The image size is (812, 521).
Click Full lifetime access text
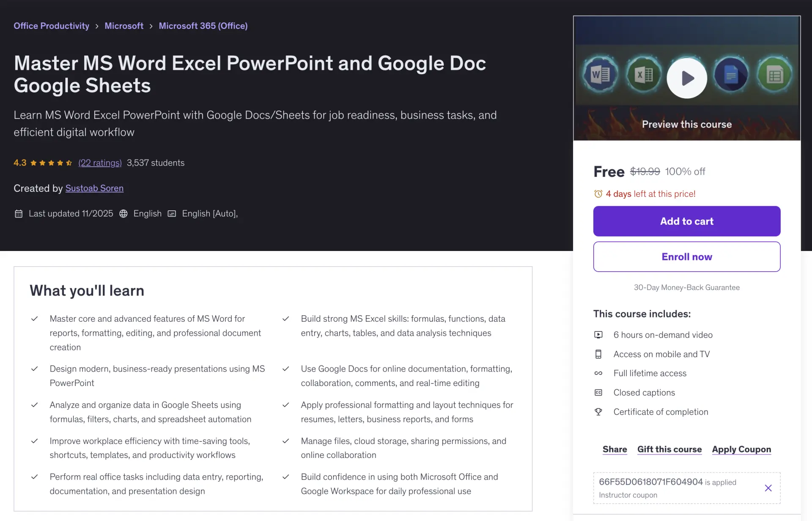(x=650, y=373)
